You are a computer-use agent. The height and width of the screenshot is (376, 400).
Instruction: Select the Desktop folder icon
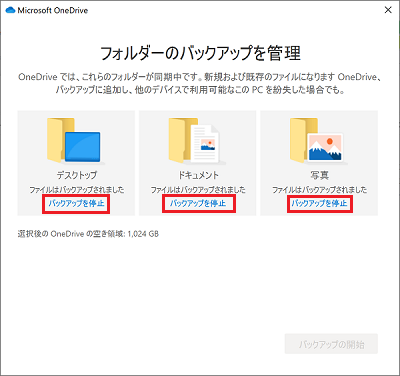click(76, 140)
